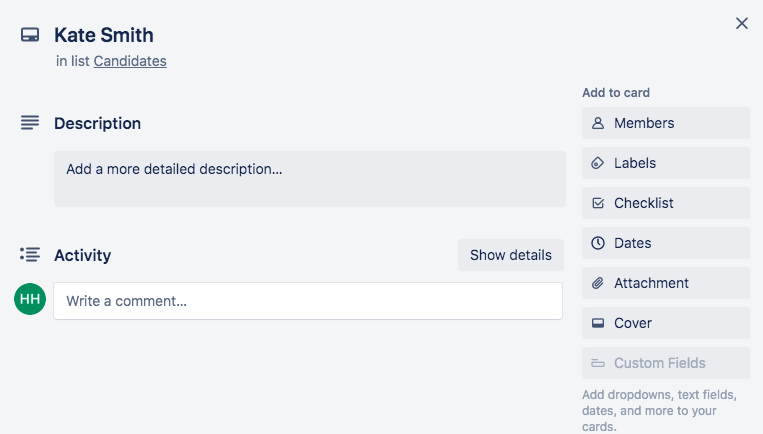This screenshot has width=763, height=434.
Task: Click the Activity list icon
Action: tap(30, 254)
